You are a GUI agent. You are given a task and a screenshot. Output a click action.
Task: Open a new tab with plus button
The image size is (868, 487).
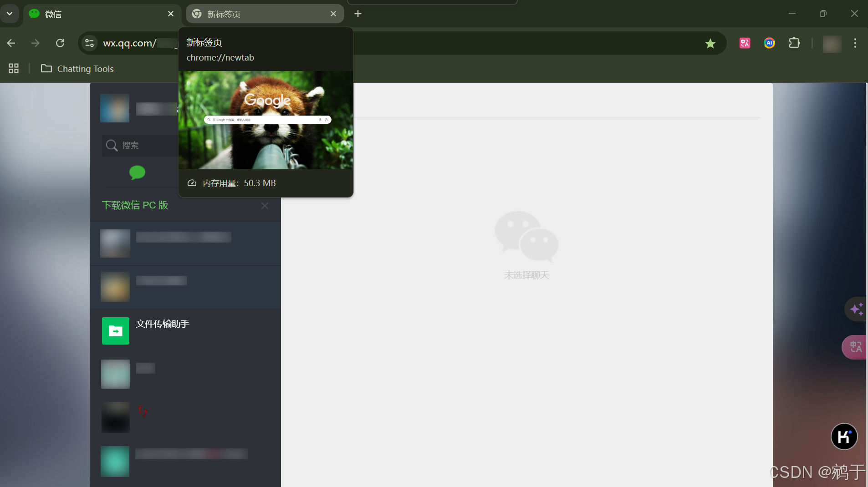pyautogui.click(x=358, y=14)
